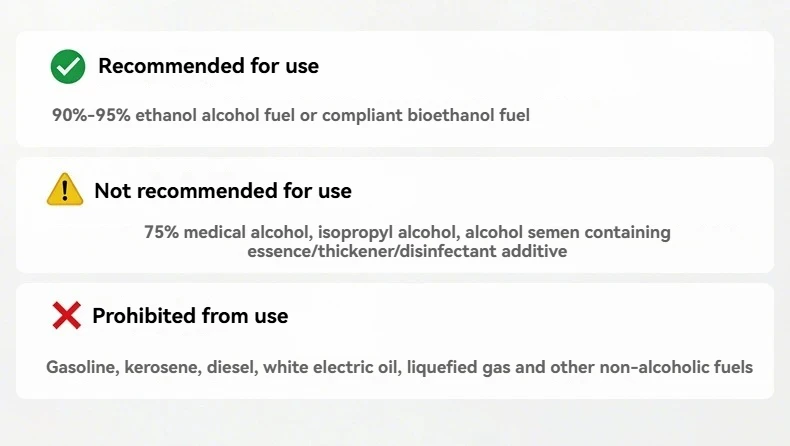Click the 'essence/thickener/disinfectant additive' line
790x446 pixels.
click(x=407, y=251)
